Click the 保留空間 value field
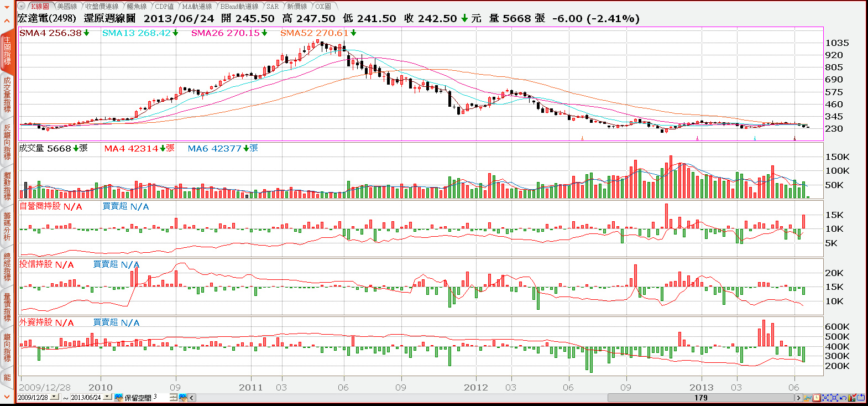This screenshot has width=868, height=406. click(161, 397)
